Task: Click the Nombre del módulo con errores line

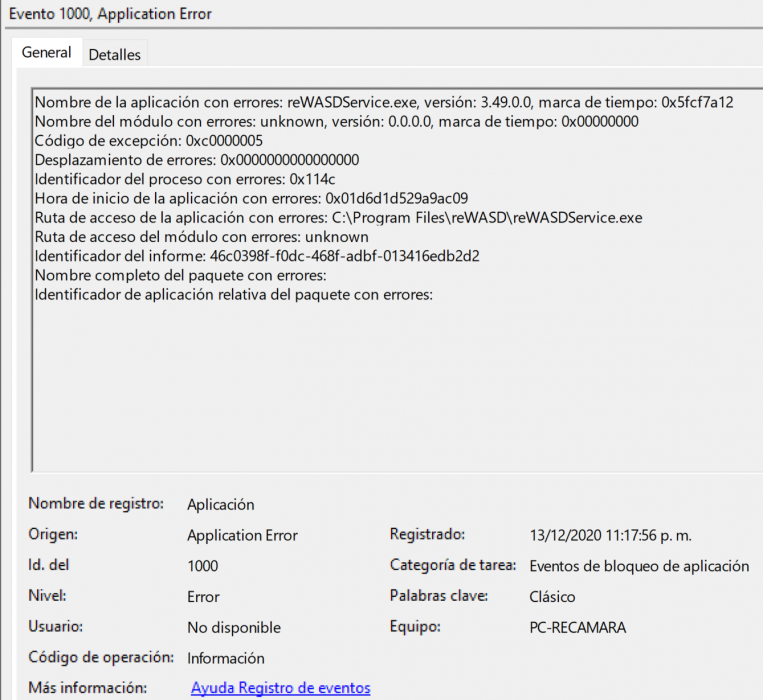Action: 336,121
